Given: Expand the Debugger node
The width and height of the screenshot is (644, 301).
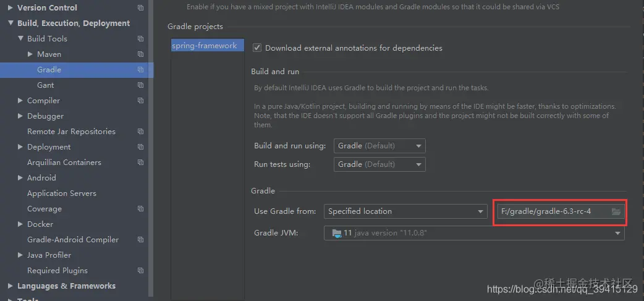Looking at the screenshot, I should (20, 116).
